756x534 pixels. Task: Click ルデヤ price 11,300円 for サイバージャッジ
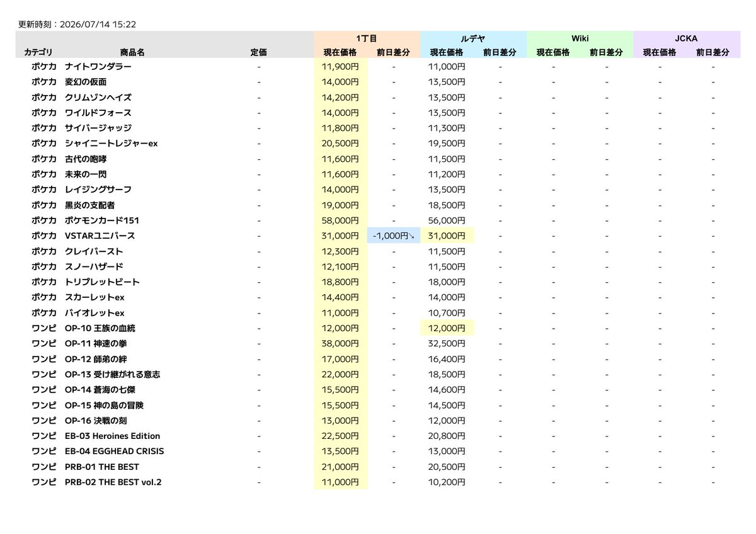447,128
